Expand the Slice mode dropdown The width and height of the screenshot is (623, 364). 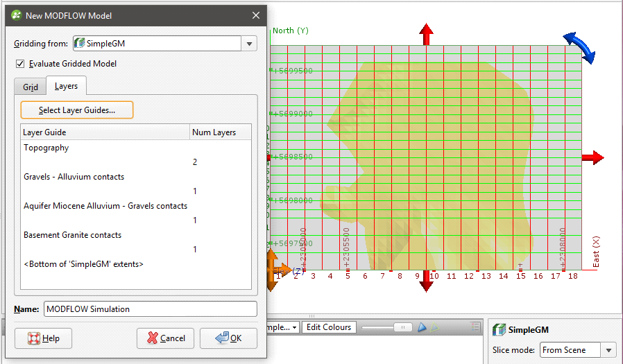tap(608, 350)
